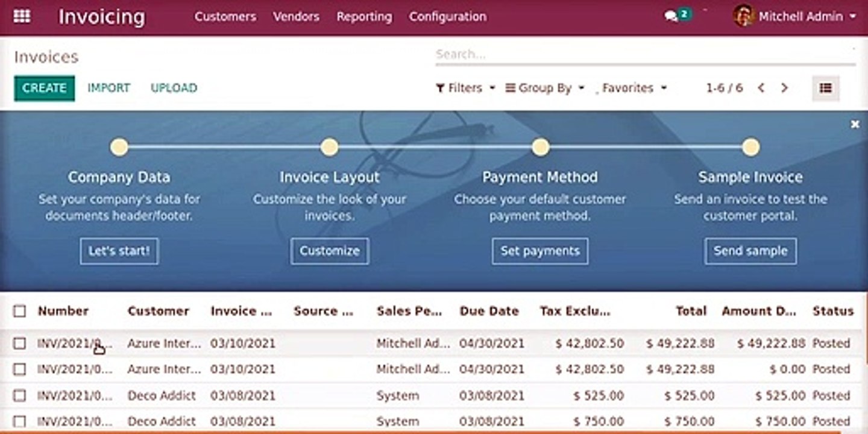Sort by the Number column header

coord(63,311)
